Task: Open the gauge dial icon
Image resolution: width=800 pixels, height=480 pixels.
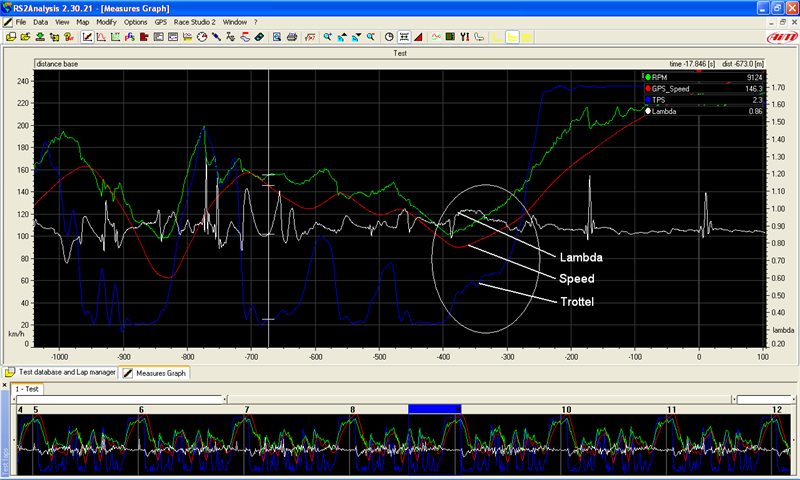Action: (202, 37)
